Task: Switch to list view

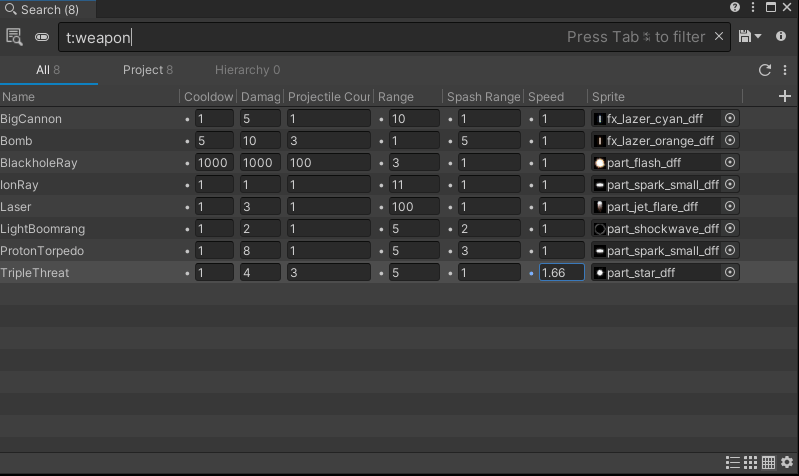Action: (733, 462)
